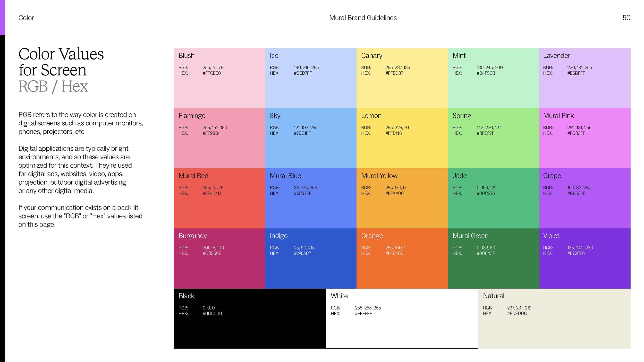Click hex code #B4F5C8
644x362 pixels.
click(486, 73)
